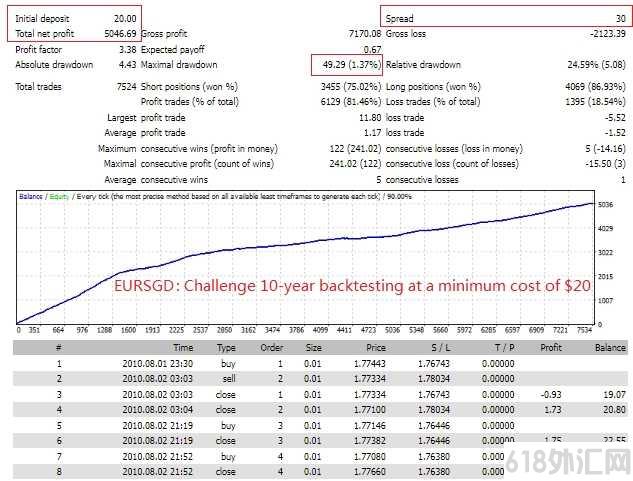633x481 pixels.
Task: Click largest loss trade value -5.52
Action: 615,118
